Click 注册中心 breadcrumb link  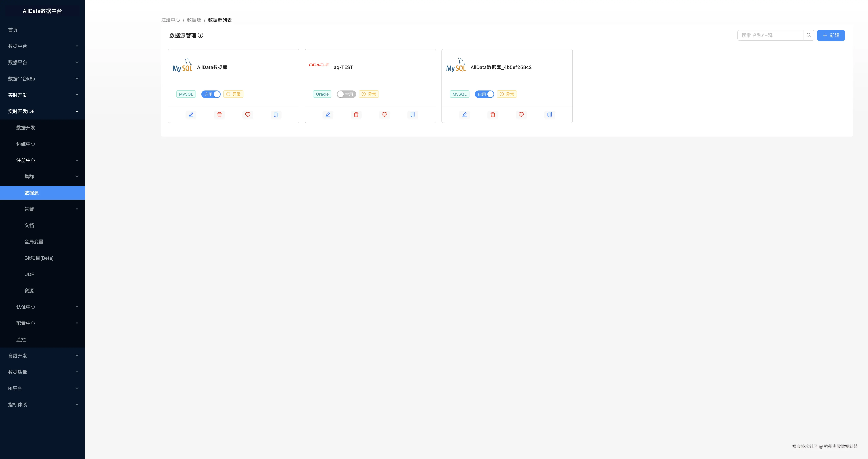pyautogui.click(x=170, y=20)
